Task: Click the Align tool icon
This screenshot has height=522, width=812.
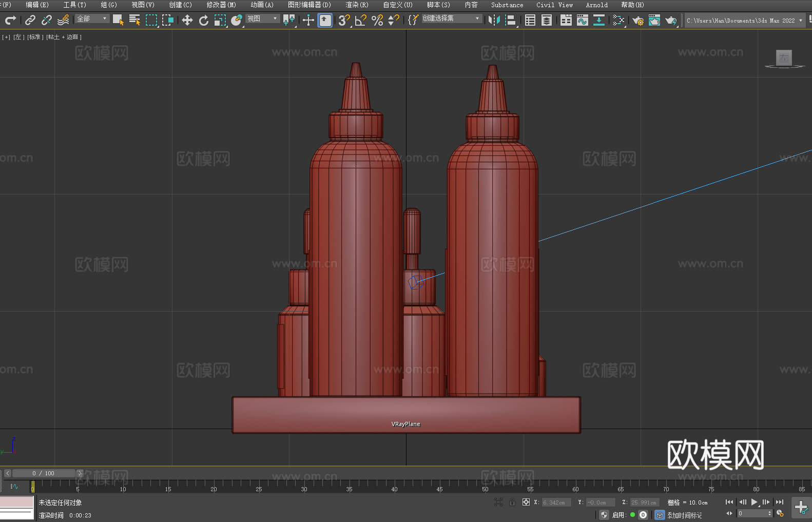Action: (x=511, y=20)
